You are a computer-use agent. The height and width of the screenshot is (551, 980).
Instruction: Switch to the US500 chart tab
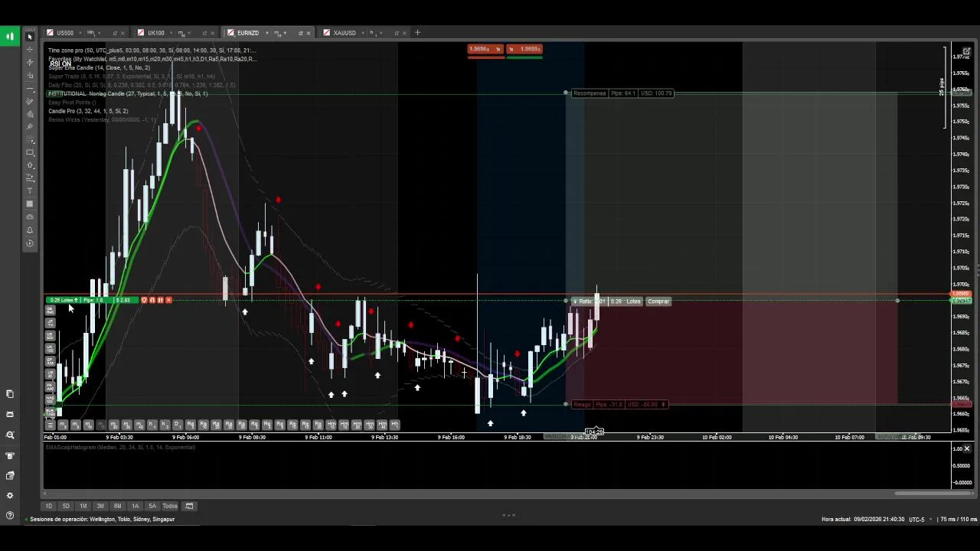[x=65, y=33]
